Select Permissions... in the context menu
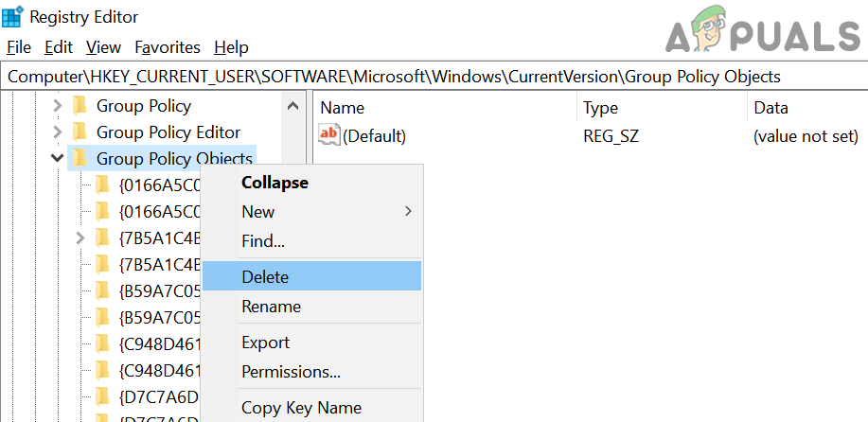The height and width of the screenshot is (422, 868). [291, 372]
